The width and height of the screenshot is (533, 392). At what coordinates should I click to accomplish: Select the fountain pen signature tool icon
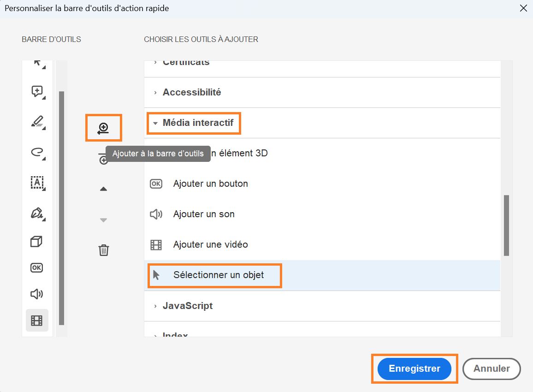(x=37, y=213)
